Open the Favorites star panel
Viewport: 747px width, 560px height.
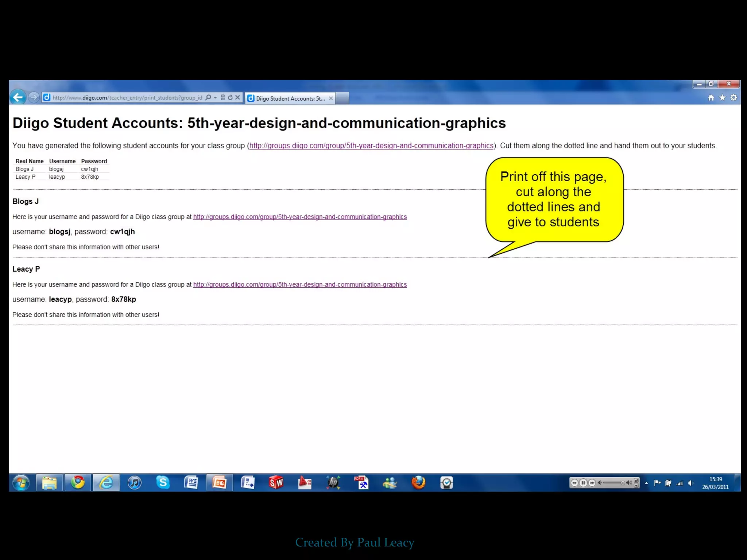point(723,98)
